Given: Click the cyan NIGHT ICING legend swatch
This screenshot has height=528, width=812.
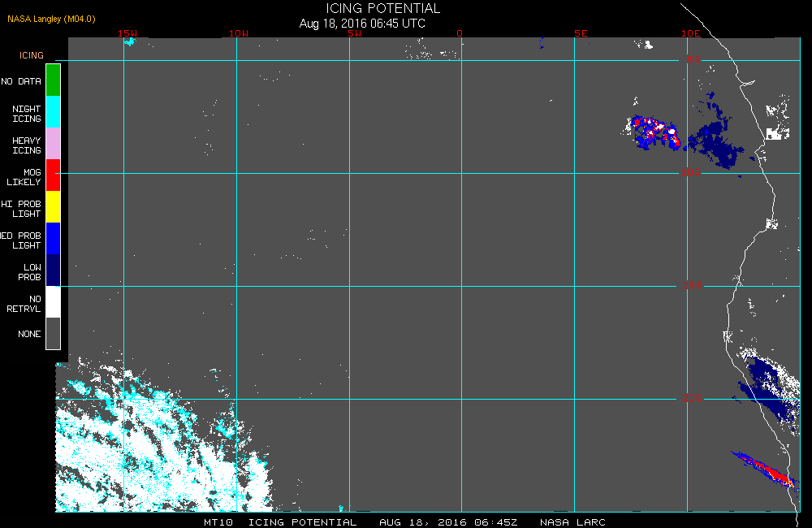Looking at the screenshot, I should point(54,112).
